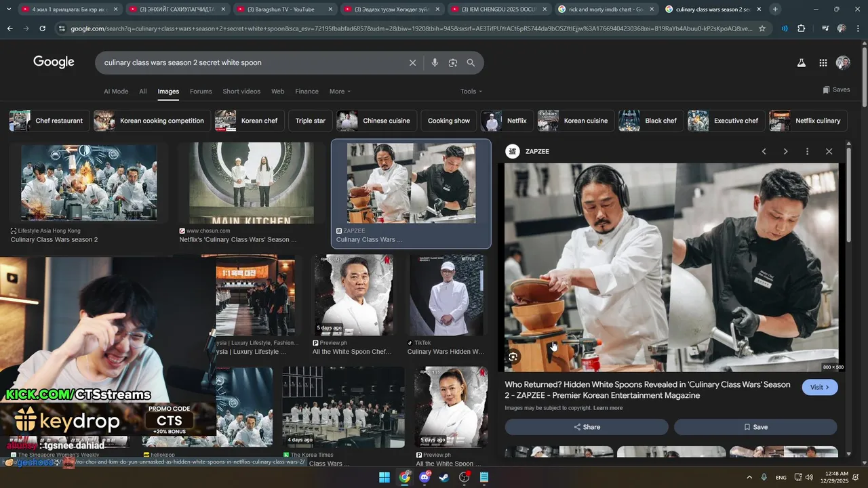
Task: Filter by Executive chef chip
Action: click(726, 121)
